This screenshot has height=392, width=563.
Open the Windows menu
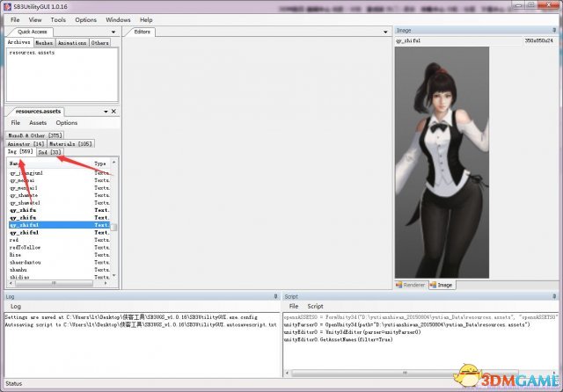point(118,19)
